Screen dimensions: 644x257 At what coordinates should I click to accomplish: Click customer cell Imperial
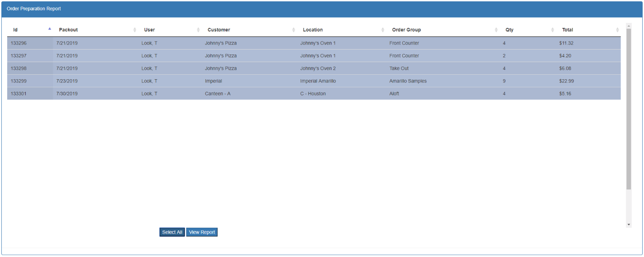click(x=213, y=81)
